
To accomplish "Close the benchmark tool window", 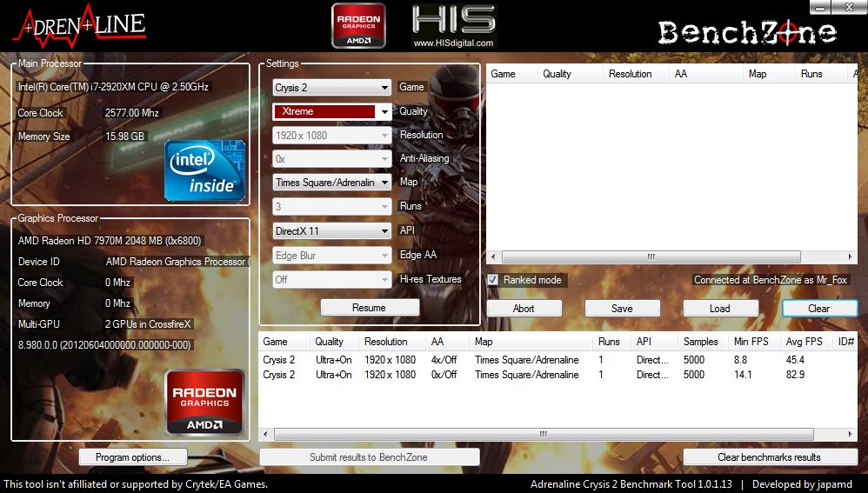I will [849, 7].
